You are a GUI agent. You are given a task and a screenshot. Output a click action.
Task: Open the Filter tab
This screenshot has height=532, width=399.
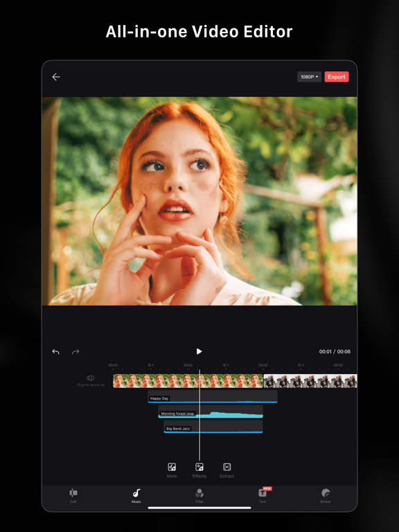point(199,496)
